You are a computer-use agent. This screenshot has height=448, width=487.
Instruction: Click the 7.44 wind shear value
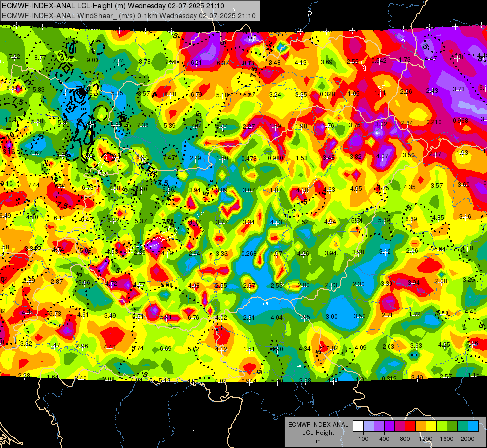coord(34,185)
